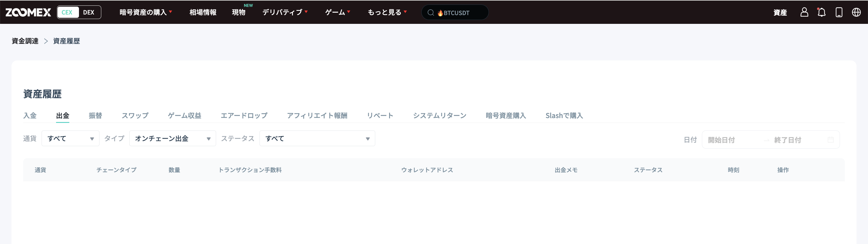Expand the 通貨 currency dropdown
This screenshot has width=868, height=244.
71,138
